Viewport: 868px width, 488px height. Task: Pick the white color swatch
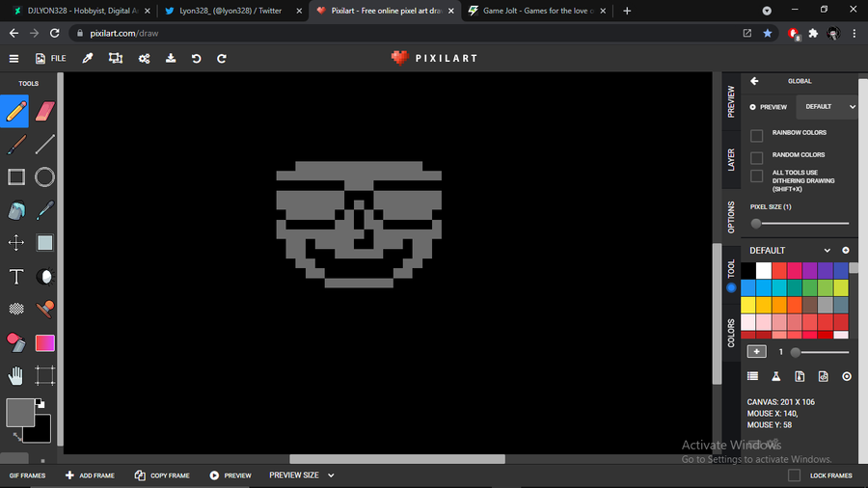[x=764, y=270]
